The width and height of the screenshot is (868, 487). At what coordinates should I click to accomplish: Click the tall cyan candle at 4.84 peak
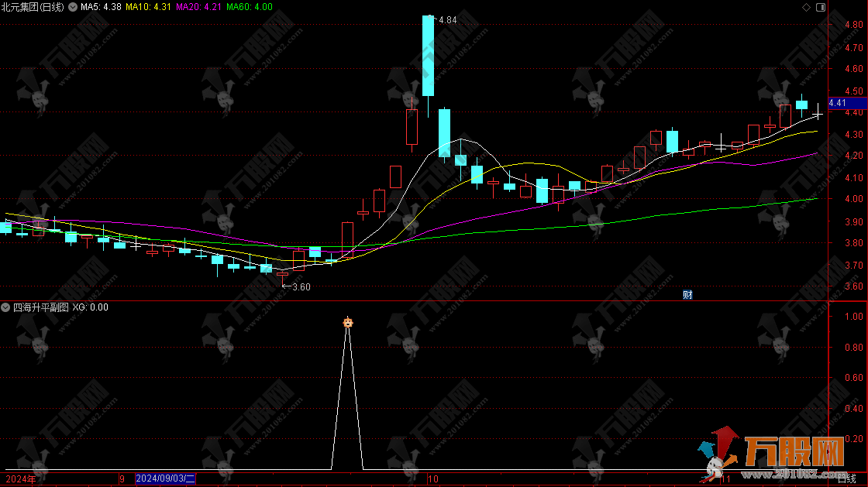428,56
